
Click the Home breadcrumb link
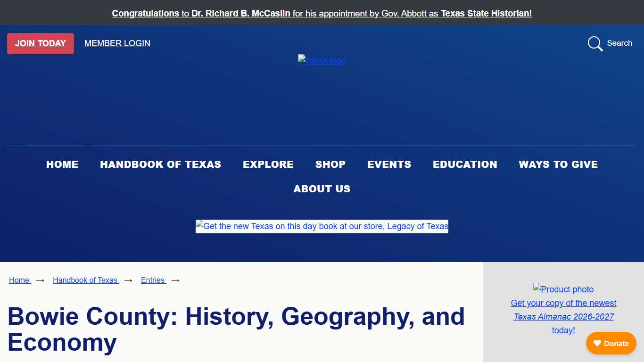(x=19, y=280)
